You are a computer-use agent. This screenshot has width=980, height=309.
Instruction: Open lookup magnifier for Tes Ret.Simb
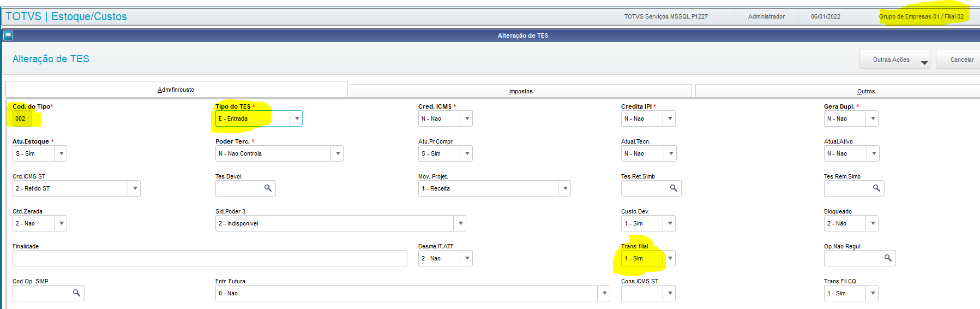click(x=674, y=188)
